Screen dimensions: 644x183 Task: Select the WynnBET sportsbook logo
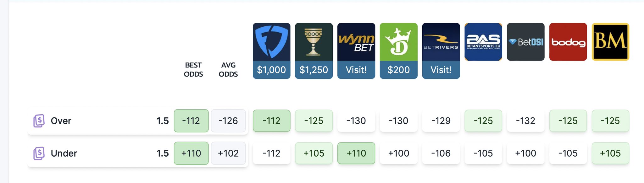356,42
